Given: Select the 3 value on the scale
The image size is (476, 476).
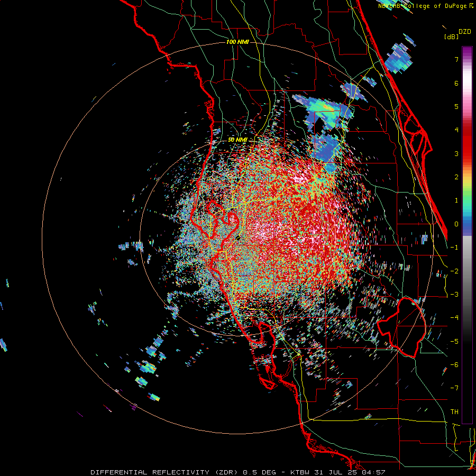Looking at the screenshot, I should click(456, 153).
